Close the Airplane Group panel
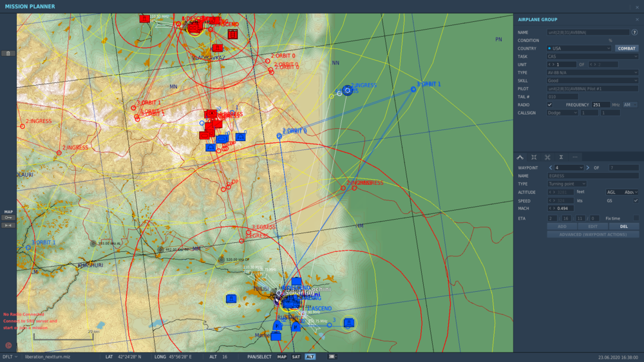 click(x=637, y=19)
